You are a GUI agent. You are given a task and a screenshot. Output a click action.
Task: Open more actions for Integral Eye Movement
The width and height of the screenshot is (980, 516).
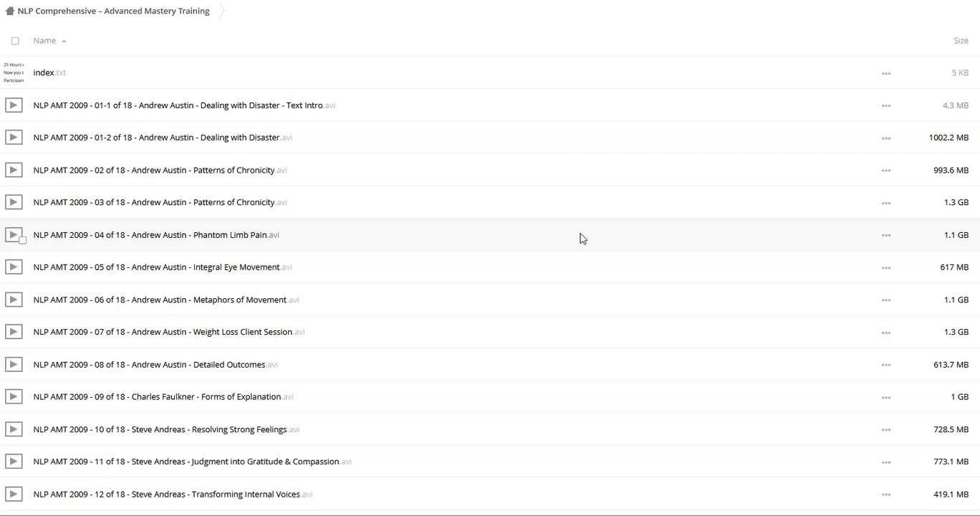(886, 268)
